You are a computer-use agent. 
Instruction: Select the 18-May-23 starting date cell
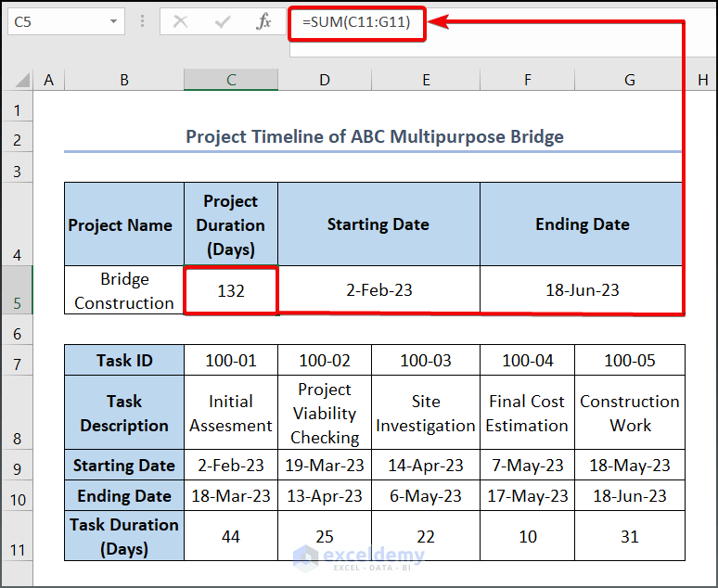tap(630, 465)
